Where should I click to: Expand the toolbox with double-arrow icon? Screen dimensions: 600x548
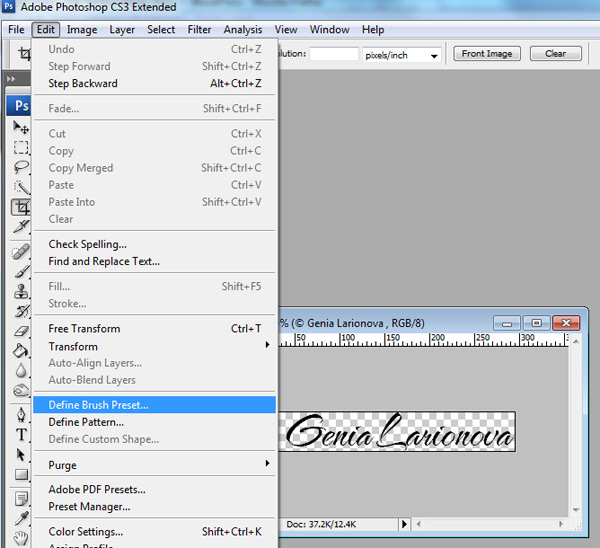(11, 79)
